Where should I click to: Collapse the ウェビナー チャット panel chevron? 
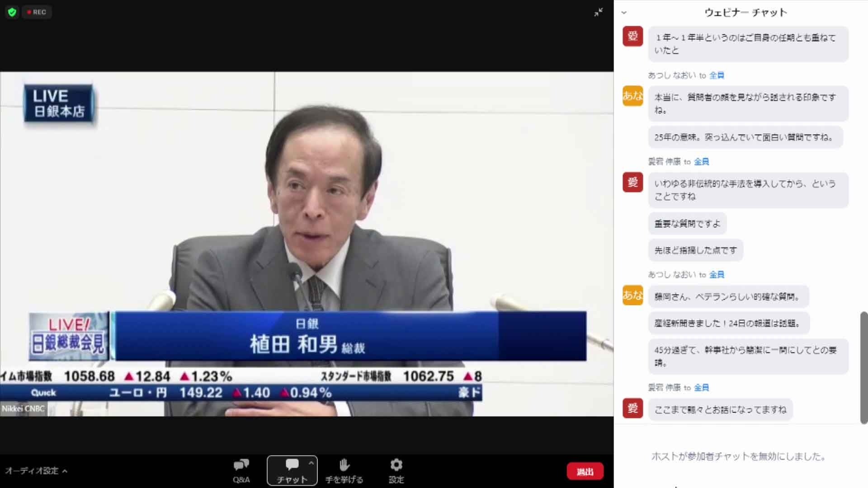point(624,13)
